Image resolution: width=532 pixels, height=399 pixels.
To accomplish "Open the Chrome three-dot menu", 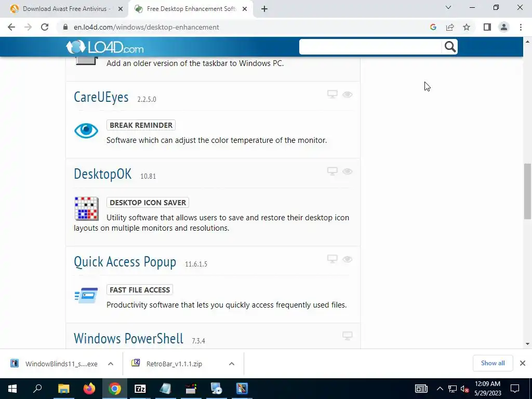I will tap(521, 27).
